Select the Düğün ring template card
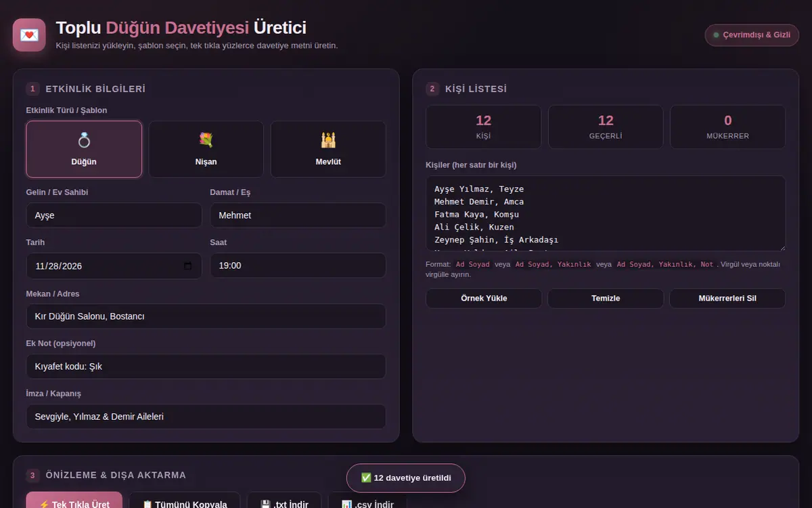The image size is (812, 508). click(x=84, y=149)
